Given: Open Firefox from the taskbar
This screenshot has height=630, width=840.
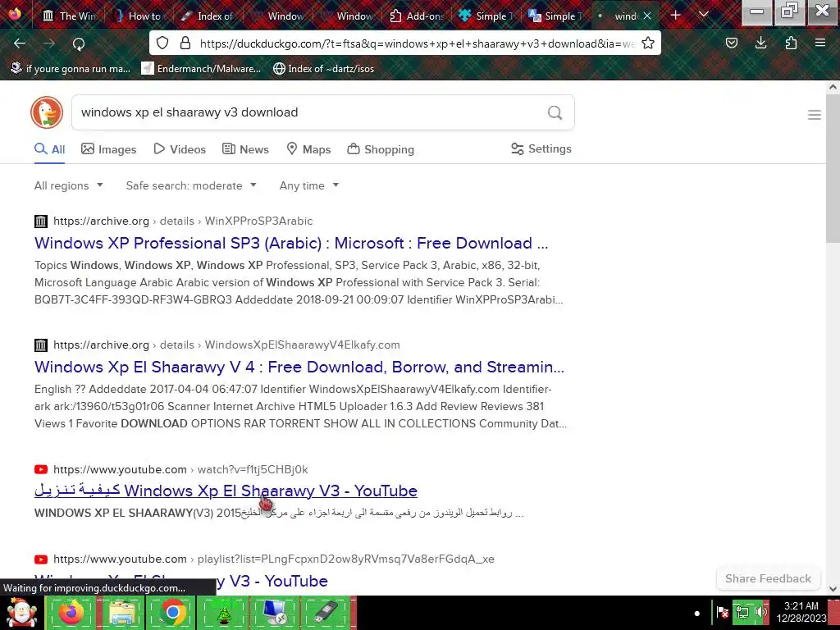Looking at the screenshot, I should (x=71, y=612).
